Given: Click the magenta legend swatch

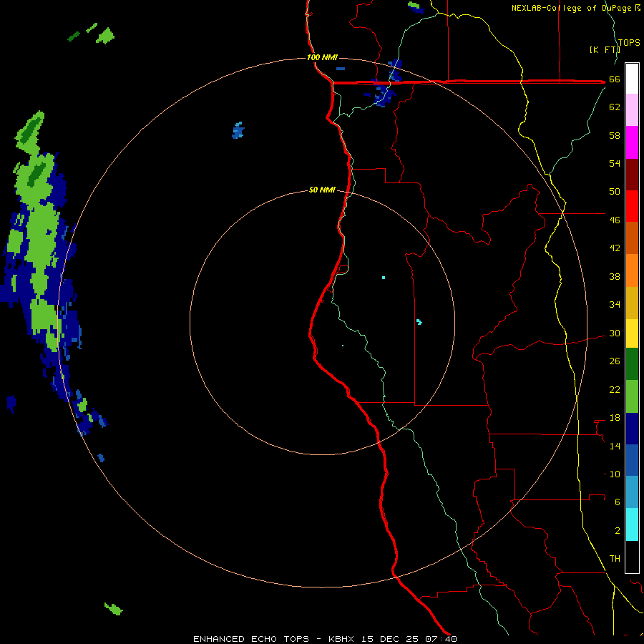Looking at the screenshot, I should click(632, 142).
